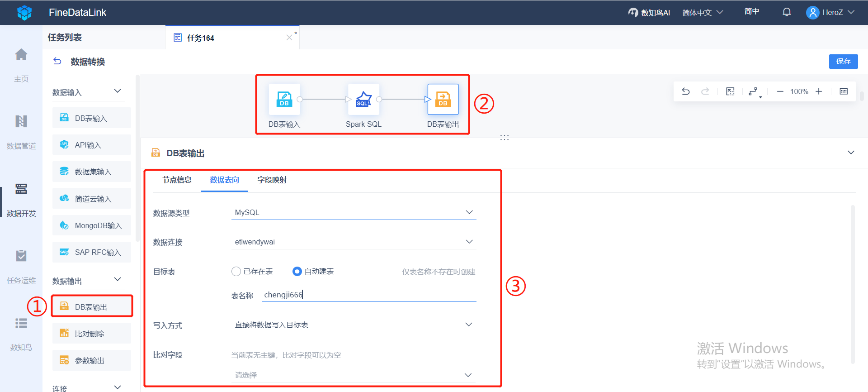The width and height of the screenshot is (868, 392).
Task: Select the DB表输入 node on canvas
Action: coord(284,99)
